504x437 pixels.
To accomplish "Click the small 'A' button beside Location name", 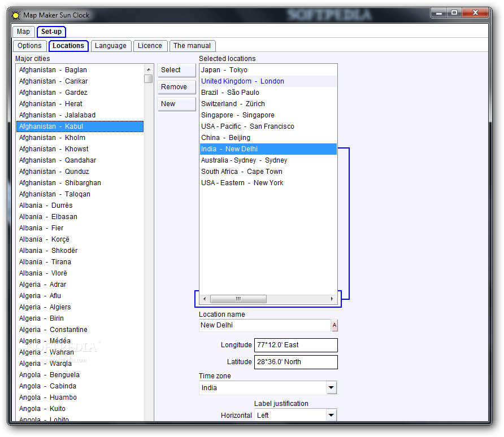I will (x=334, y=325).
